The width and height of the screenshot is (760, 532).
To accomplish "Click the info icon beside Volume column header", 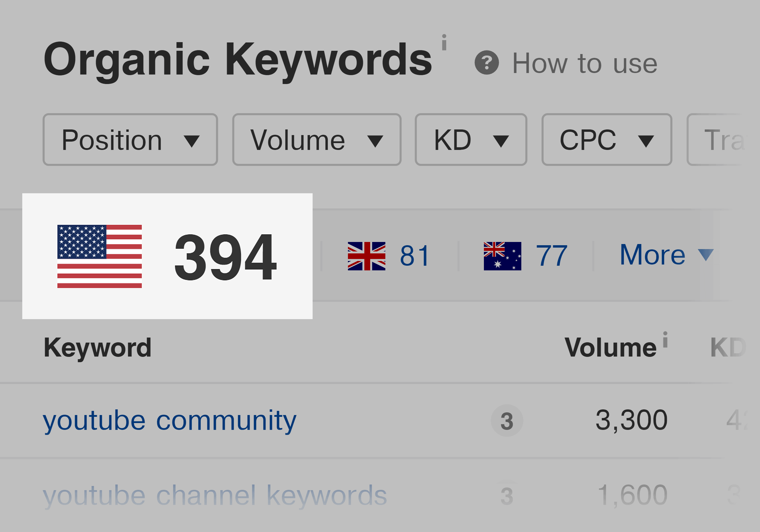I will [x=665, y=339].
